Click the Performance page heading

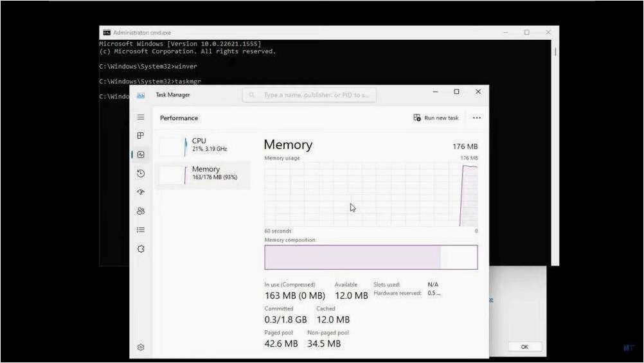click(x=179, y=118)
